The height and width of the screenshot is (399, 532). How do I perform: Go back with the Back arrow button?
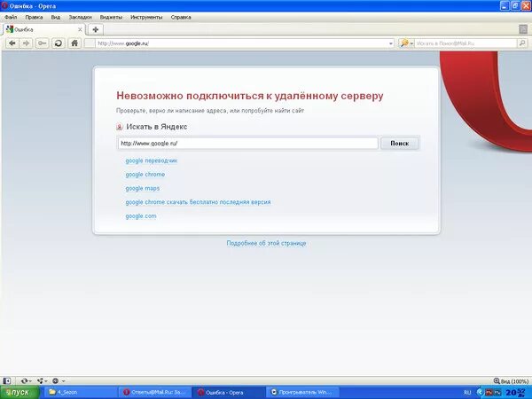click(x=12, y=43)
